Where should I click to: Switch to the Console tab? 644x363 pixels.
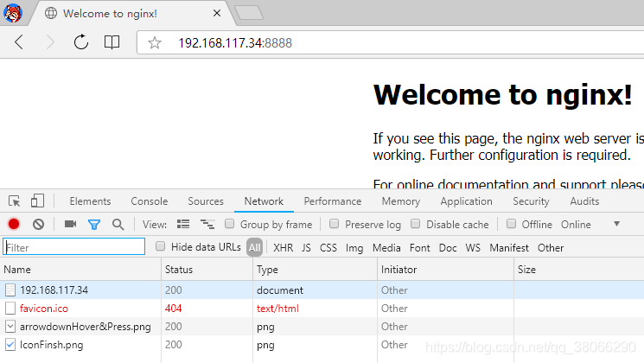click(149, 201)
